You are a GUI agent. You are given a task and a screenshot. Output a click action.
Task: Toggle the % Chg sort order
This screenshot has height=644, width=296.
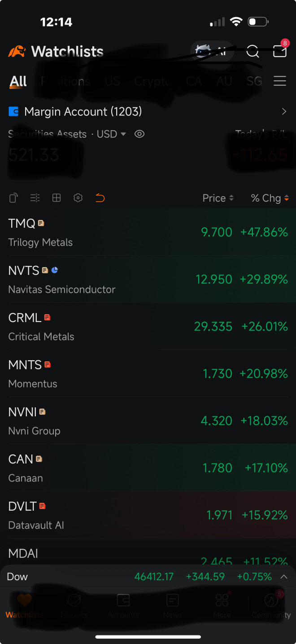click(270, 198)
